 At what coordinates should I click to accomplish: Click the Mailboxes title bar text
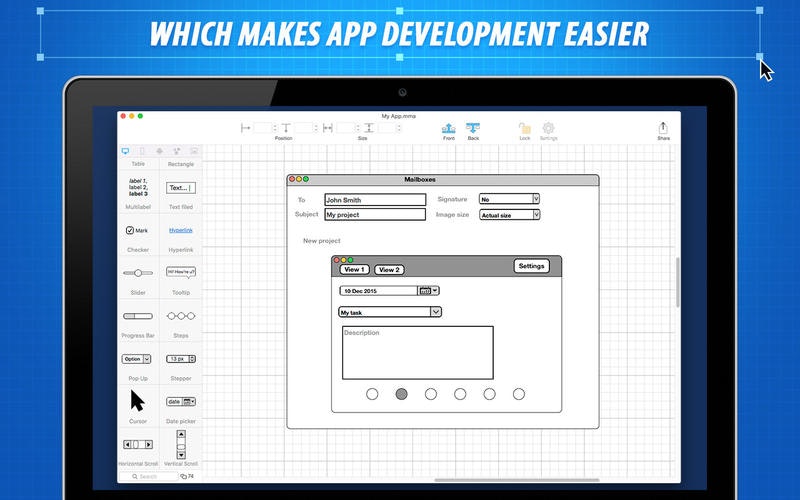click(420, 180)
